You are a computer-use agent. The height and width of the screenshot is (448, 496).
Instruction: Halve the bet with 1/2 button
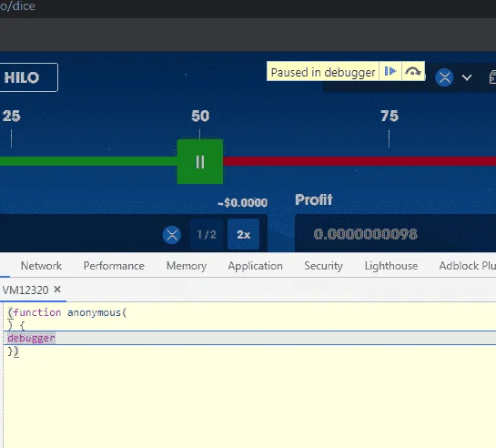(207, 234)
